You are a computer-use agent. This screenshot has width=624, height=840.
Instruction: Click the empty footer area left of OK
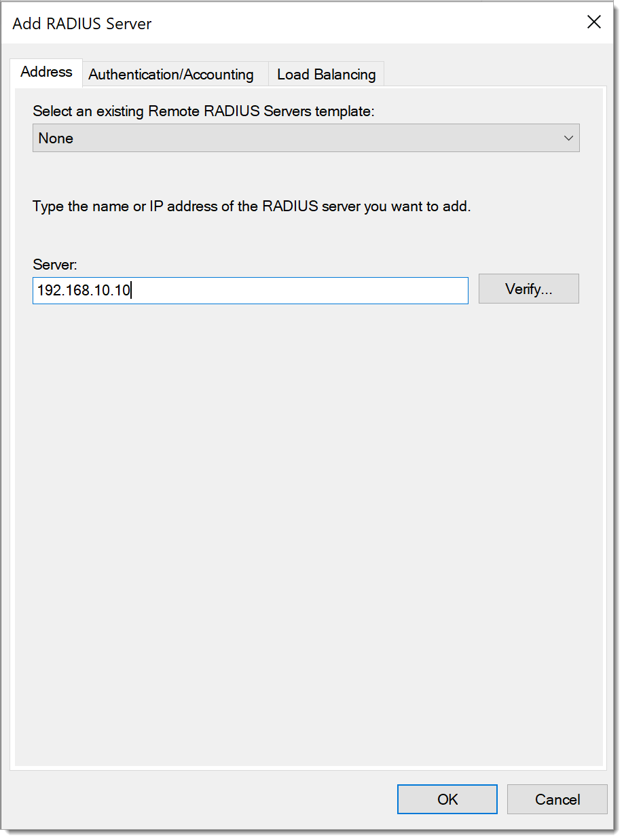click(x=204, y=799)
